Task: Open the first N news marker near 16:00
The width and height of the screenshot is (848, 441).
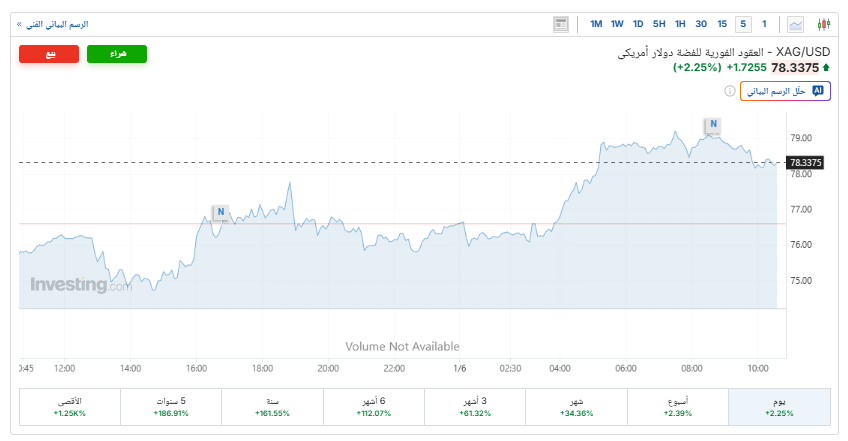Action: [x=220, y=212]
